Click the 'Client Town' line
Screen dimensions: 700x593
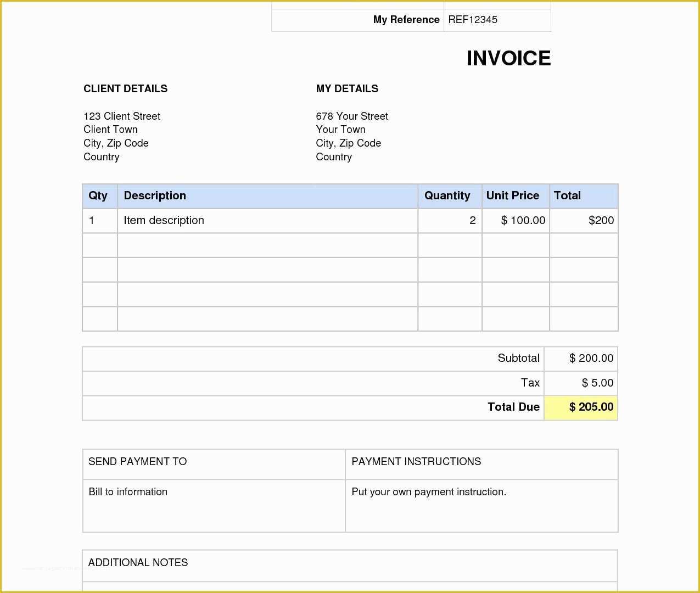110,130
